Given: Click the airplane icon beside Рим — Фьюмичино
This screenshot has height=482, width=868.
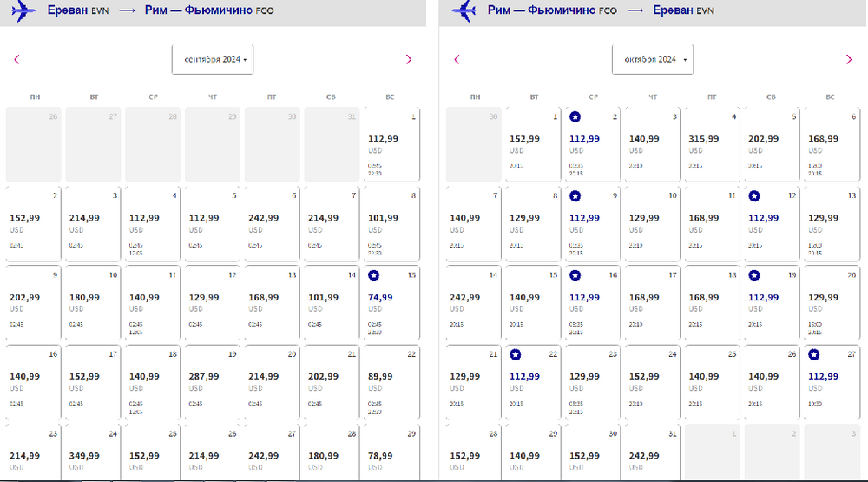Looking at the screenshot, I should point(465,10).
